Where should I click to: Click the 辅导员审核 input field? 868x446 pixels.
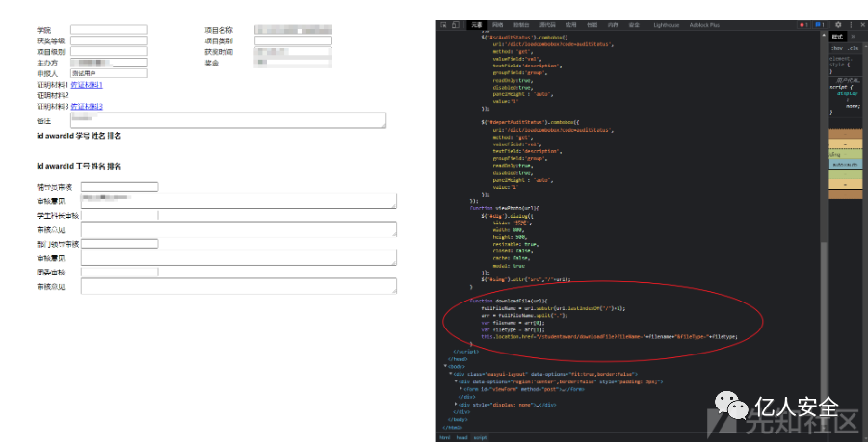pyautogui.click(x=119, y=187)
